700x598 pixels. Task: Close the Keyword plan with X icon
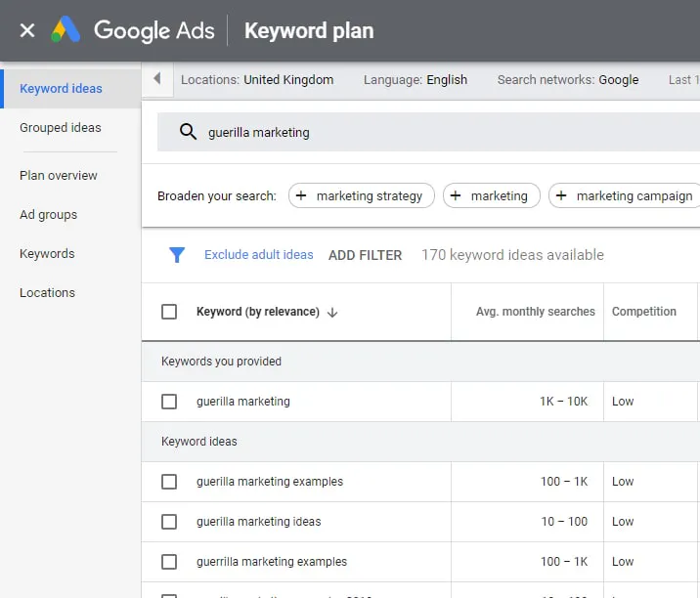click(x=27, y=30)
